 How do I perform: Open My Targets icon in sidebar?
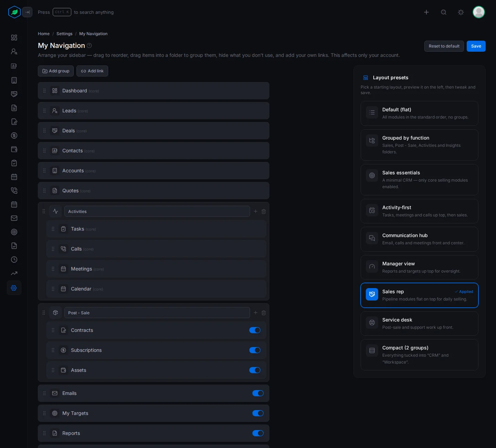[14, 232]
